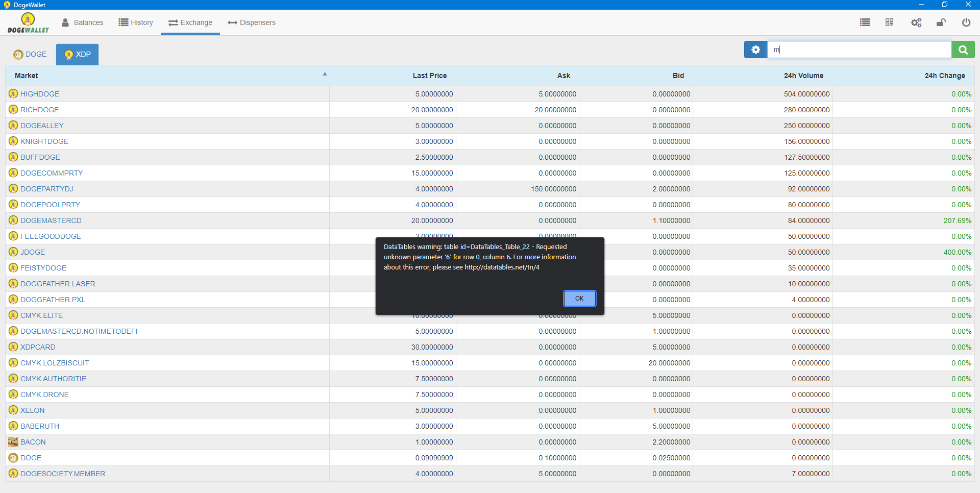Click the 7.00000000 volume for DOGESOCIETY.MEMBER
Image resolution: width=980 pixels, height=493 pixels.
(x=811, y=474)
